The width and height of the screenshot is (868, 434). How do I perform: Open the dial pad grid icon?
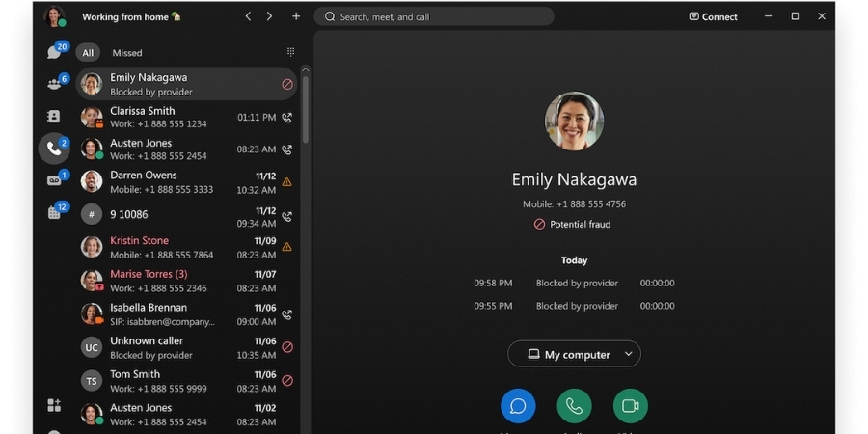coord(290,52)
